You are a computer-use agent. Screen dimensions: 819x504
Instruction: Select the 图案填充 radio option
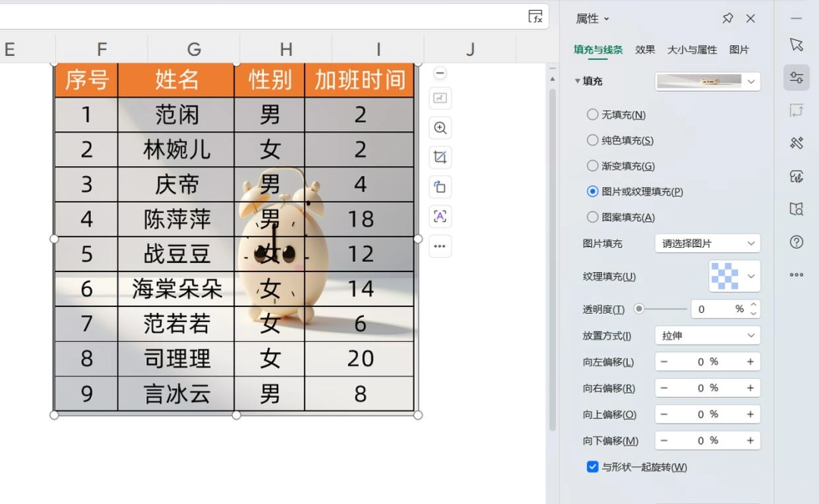click(592, 217)
